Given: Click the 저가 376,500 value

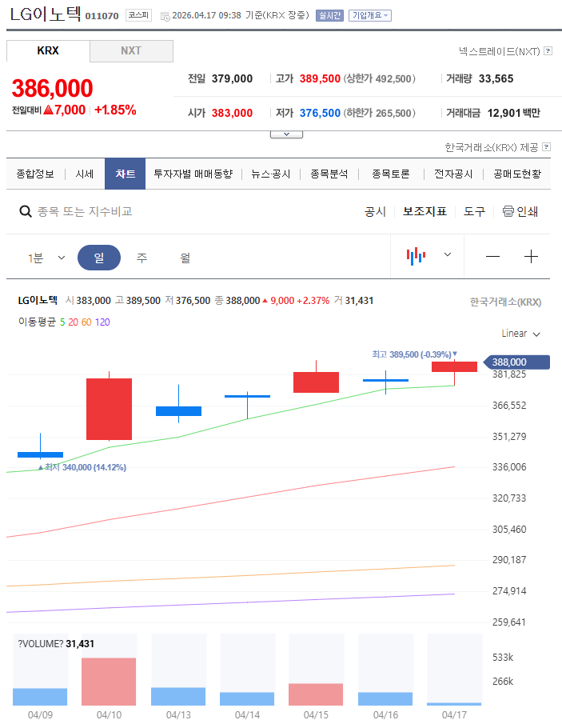Looking at the screenshot, I should [320, 113].
